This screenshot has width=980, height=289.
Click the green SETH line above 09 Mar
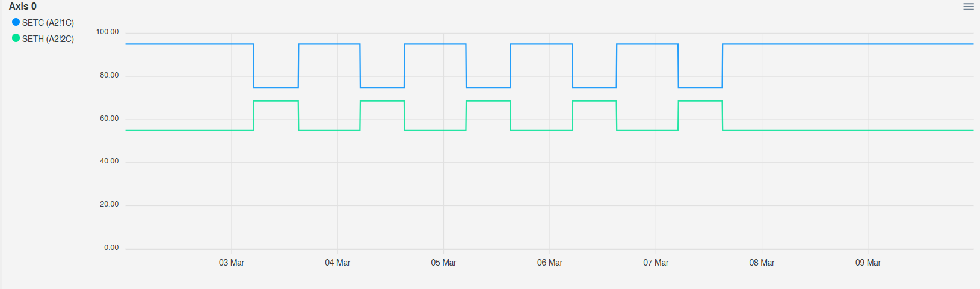tap(868, 130)
